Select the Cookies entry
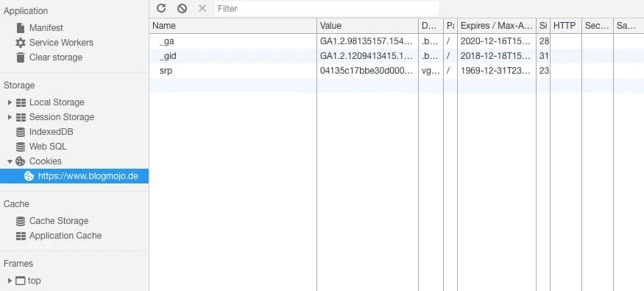The image size is (644, 291). click(x=45, y=161)
